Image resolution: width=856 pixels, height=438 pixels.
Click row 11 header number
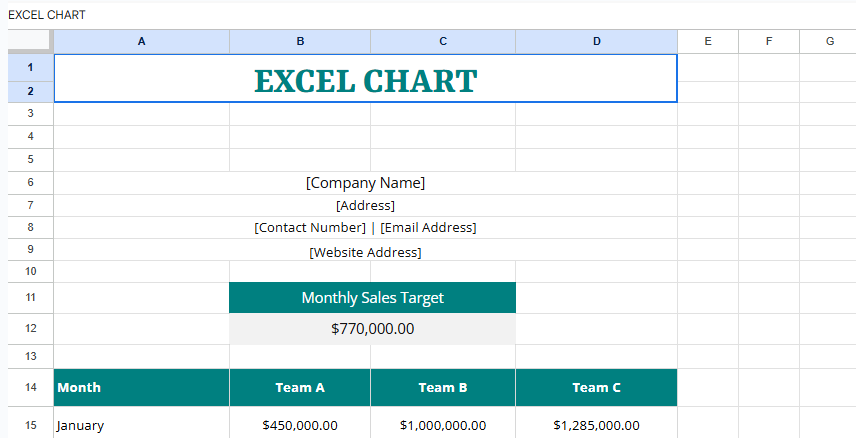tap(30, 298)
